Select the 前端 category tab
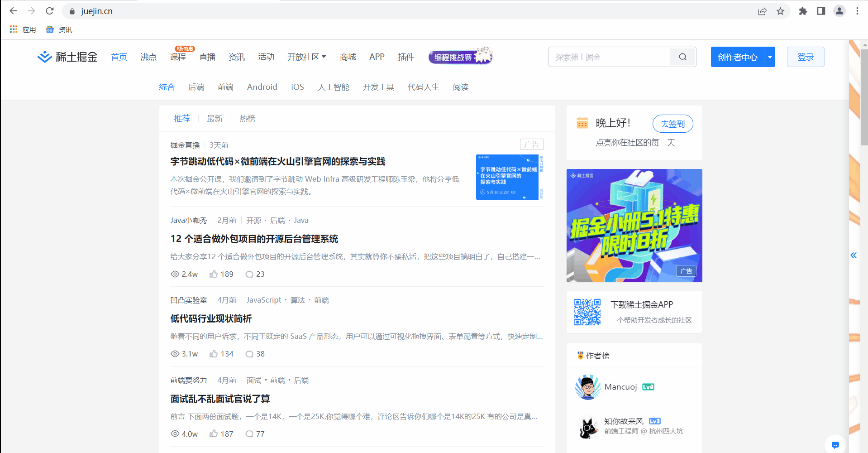This screenshot has height=453, width=868. (x=225, y=87)
